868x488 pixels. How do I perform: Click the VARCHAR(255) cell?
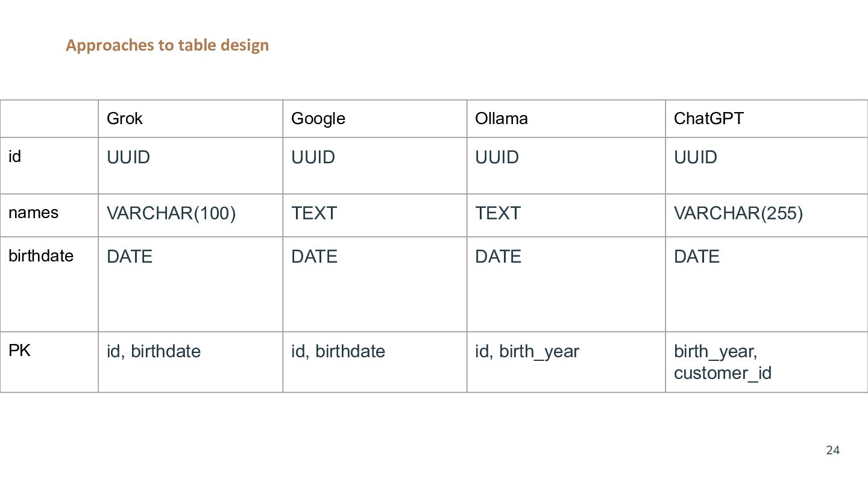point(738,213)
